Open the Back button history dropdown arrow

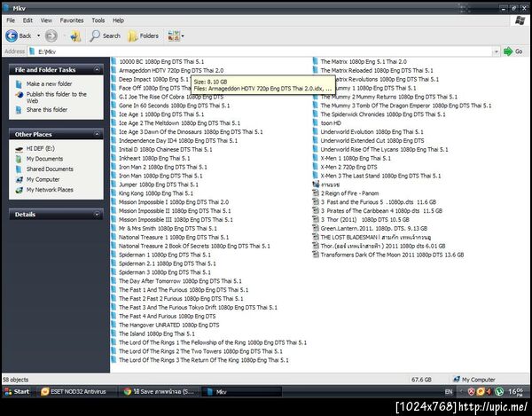pyautogui.click(x=38, y=35)
